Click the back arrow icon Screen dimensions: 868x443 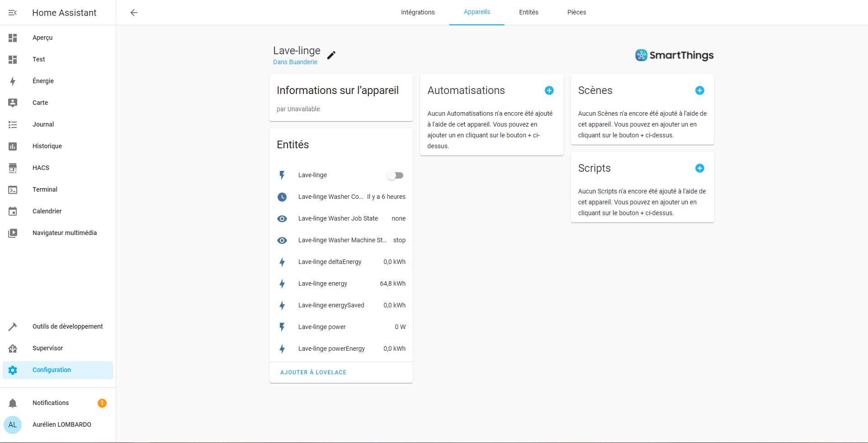[x=134, y=13]
